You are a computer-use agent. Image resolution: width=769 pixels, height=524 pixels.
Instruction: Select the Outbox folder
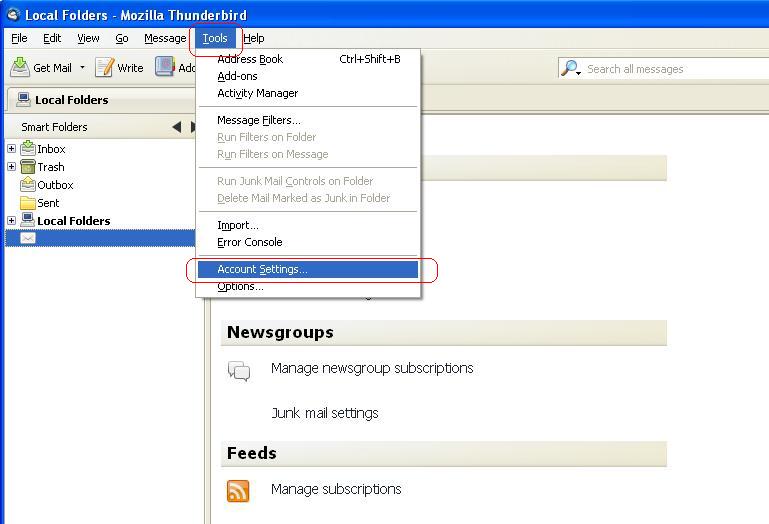pos(55,185)
